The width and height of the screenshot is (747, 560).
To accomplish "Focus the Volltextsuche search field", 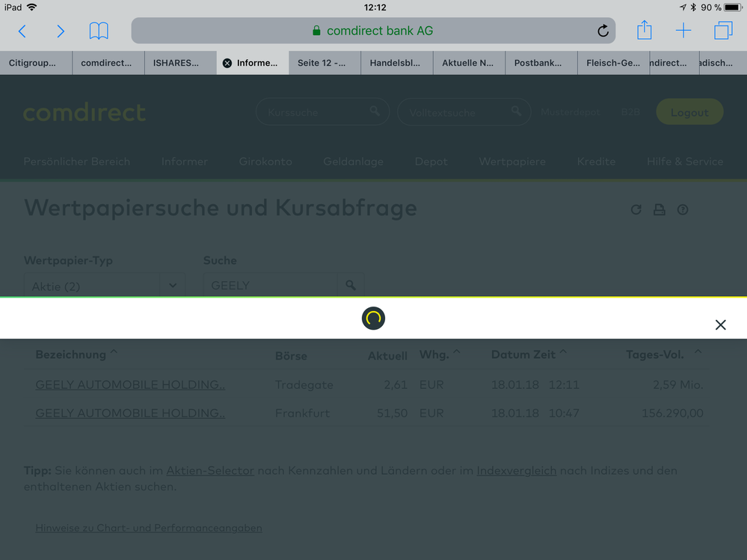I will tap(464, 112).
